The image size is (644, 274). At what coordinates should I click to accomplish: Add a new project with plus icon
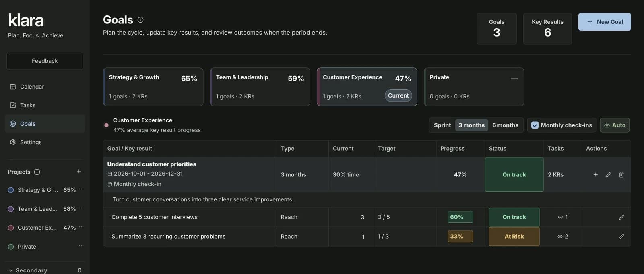pos(79,172)
